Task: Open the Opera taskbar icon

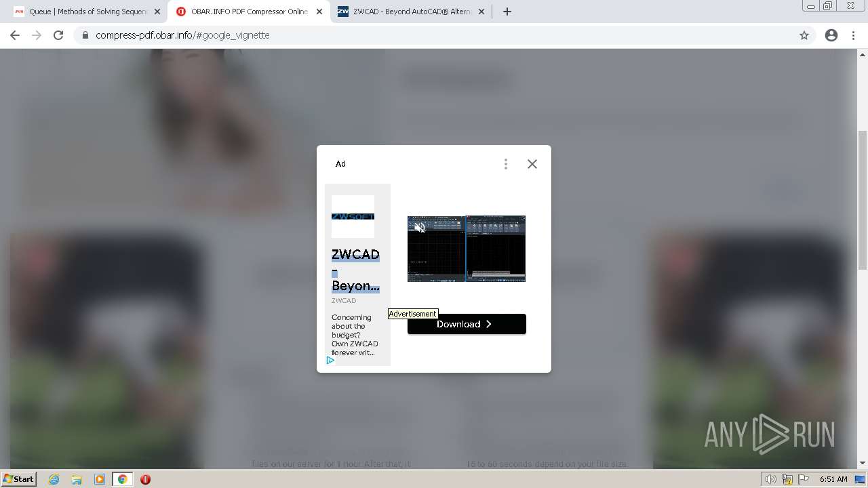Action: point(145,479)
